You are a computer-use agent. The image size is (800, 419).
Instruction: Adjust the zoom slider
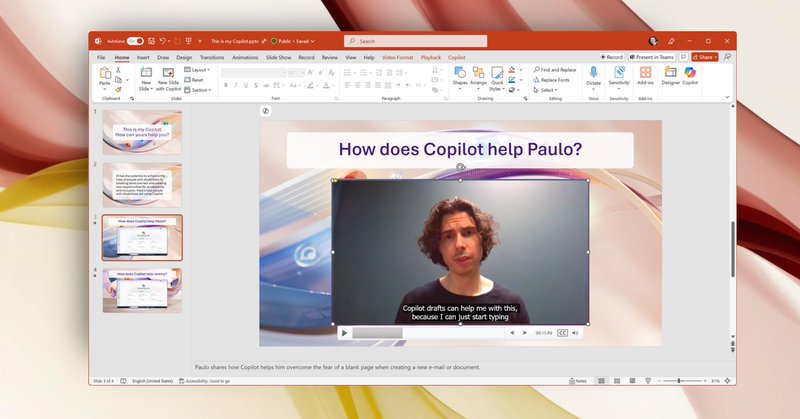(x=682, y=381)
